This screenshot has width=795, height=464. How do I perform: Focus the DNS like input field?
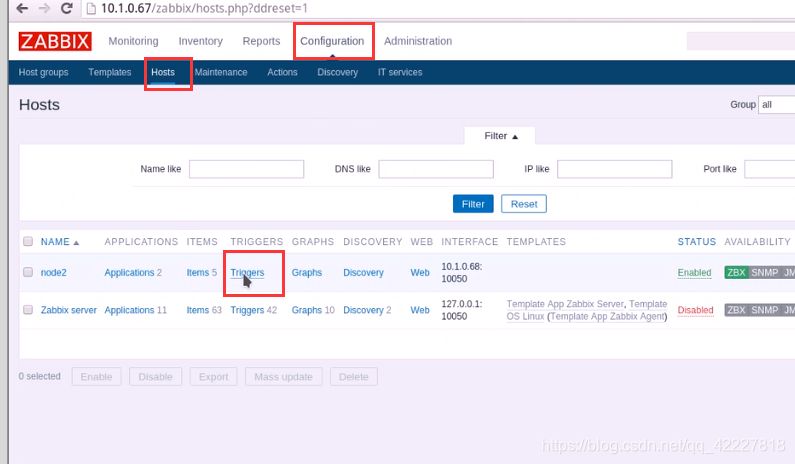point(436,169)
